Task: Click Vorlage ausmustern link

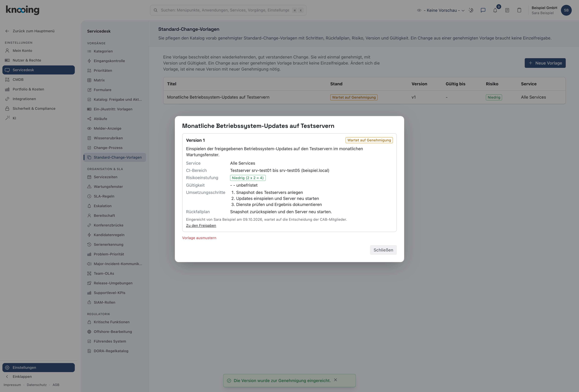Action: point(199,238)
